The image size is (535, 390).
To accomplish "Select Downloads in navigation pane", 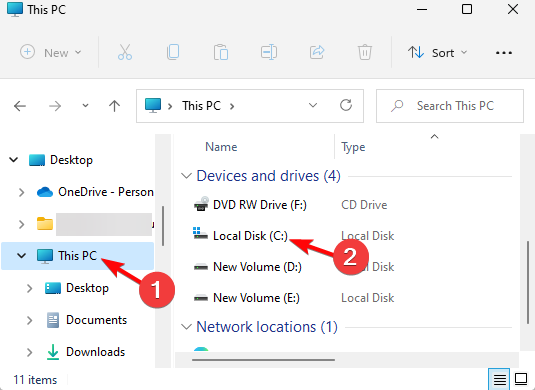I will [96, 352].
